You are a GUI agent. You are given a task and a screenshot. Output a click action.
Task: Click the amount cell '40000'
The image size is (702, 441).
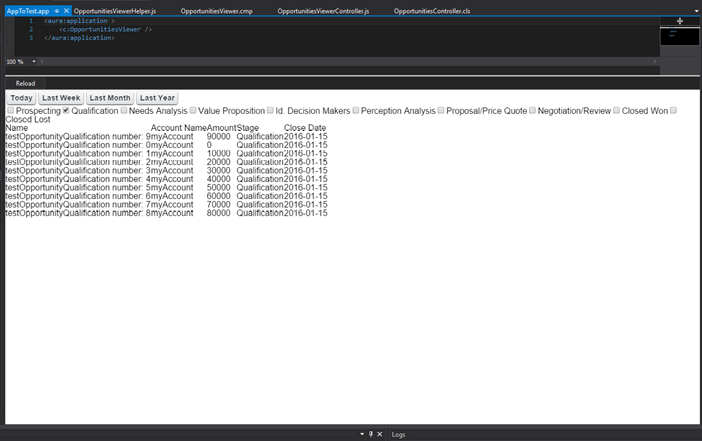[218, 179]
